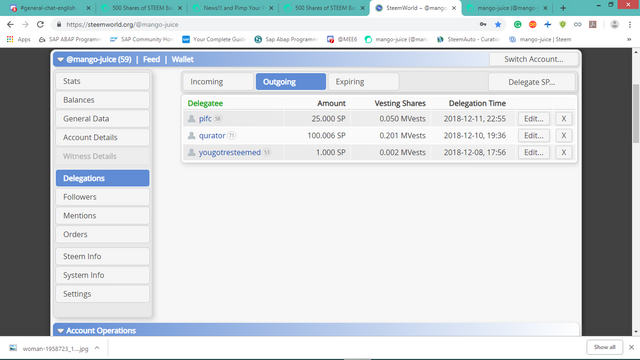Image resolution: width=640 pixels, height=360 pixels.
Task: Select the Outgoing delegations tab
Action: pos(291,82)
